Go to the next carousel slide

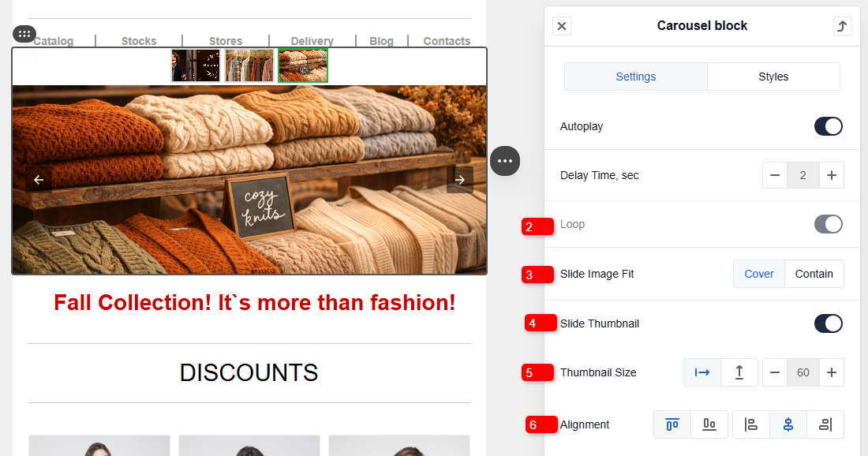pyautogui.click(x=459, y=179)
